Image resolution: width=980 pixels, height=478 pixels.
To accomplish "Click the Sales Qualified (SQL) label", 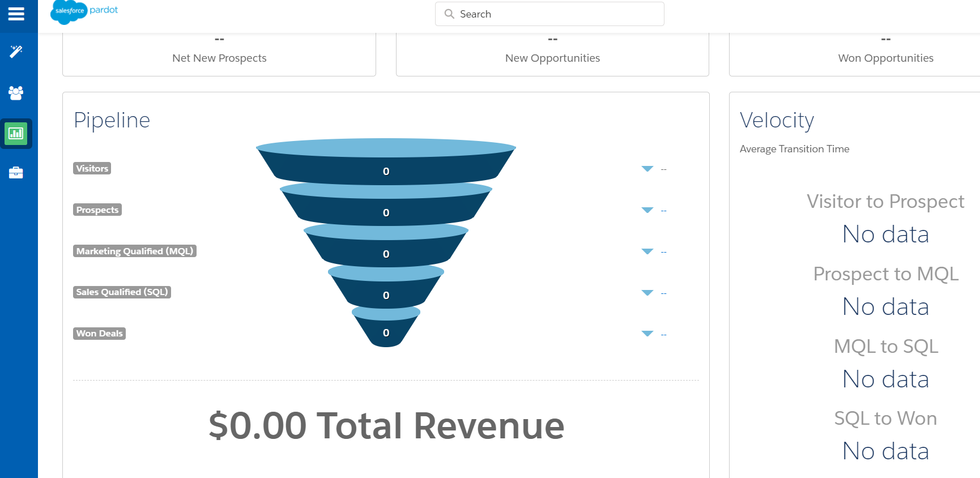I will [122, 292].
